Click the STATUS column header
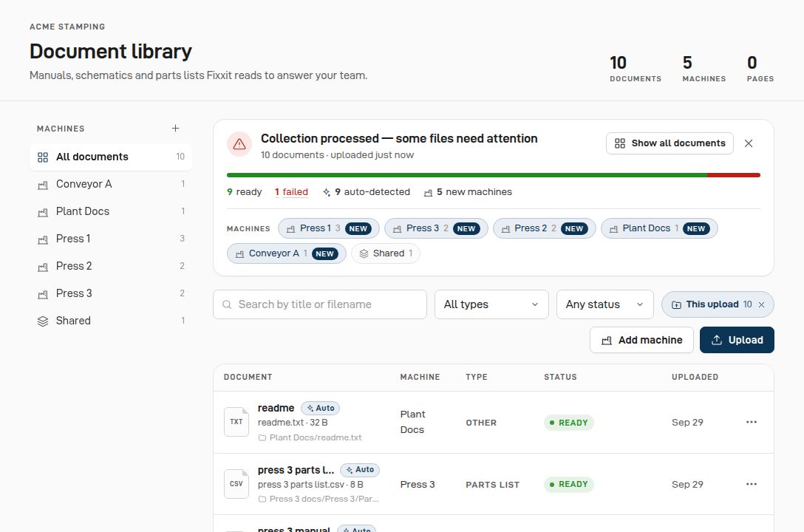This screenshot has height=532, width=804. click(560, 378)
